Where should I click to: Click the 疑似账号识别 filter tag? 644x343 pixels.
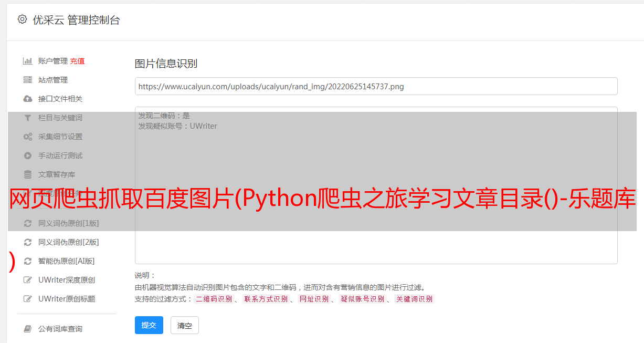362,299
